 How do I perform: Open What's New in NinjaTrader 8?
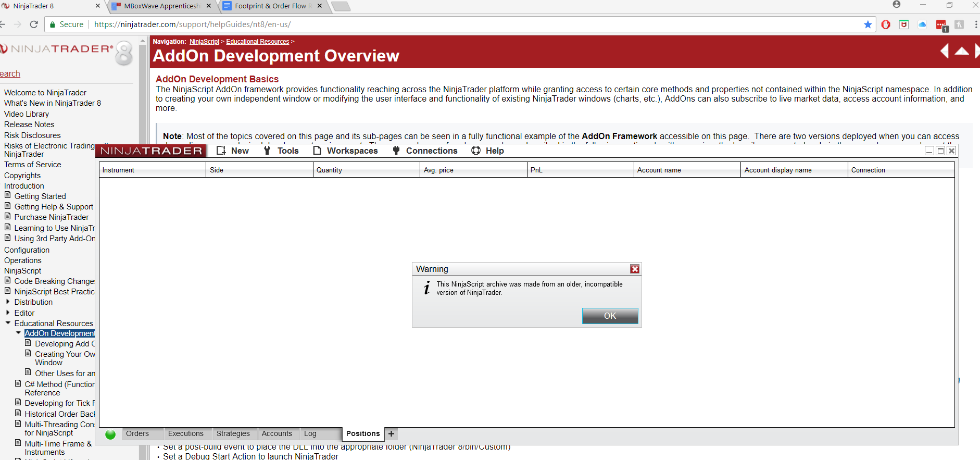(x=53, y=103)
